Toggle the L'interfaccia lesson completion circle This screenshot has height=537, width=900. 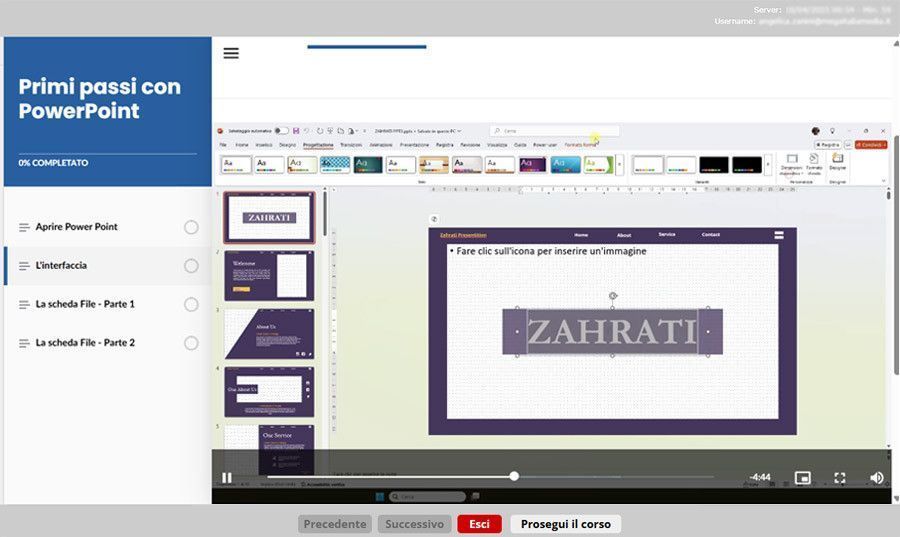pos(191,266)
